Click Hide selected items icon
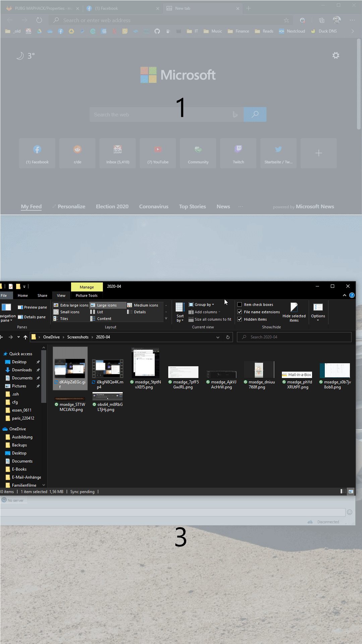This screenshot has height=644, width=362. point(294,312)
